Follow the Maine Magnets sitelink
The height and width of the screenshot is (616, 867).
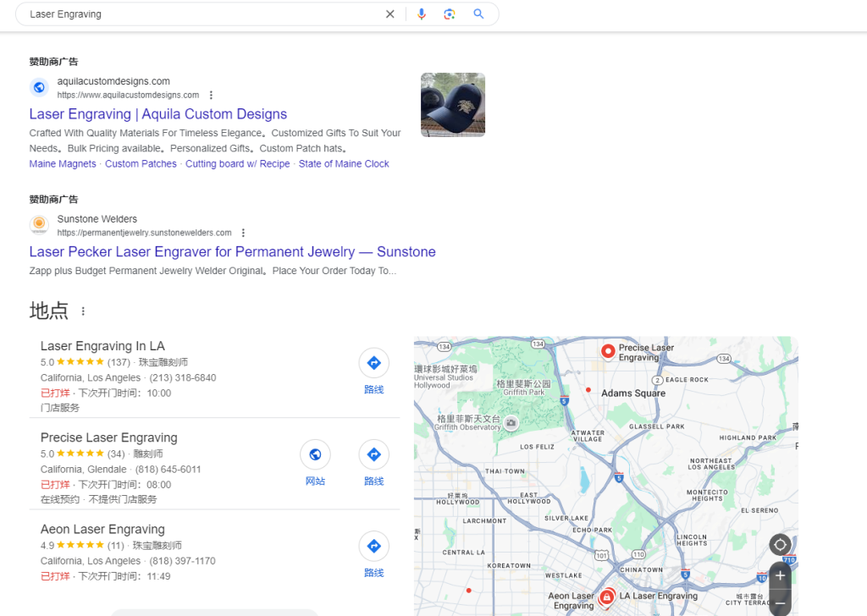(63, 164)
